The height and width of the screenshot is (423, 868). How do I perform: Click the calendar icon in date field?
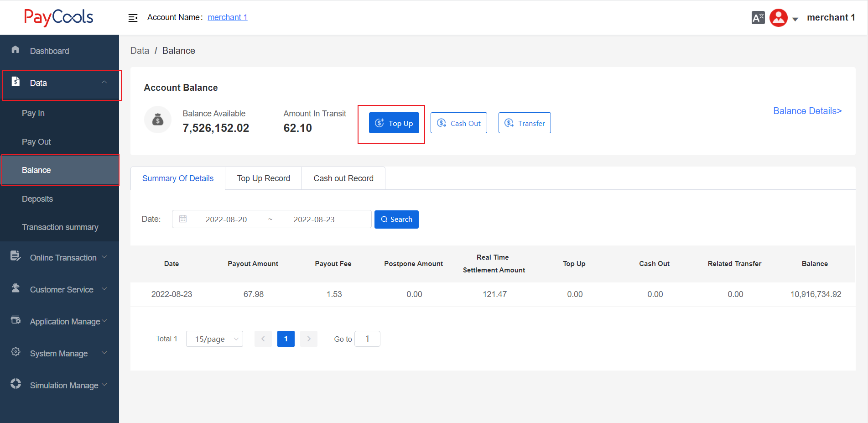(183, 219)
